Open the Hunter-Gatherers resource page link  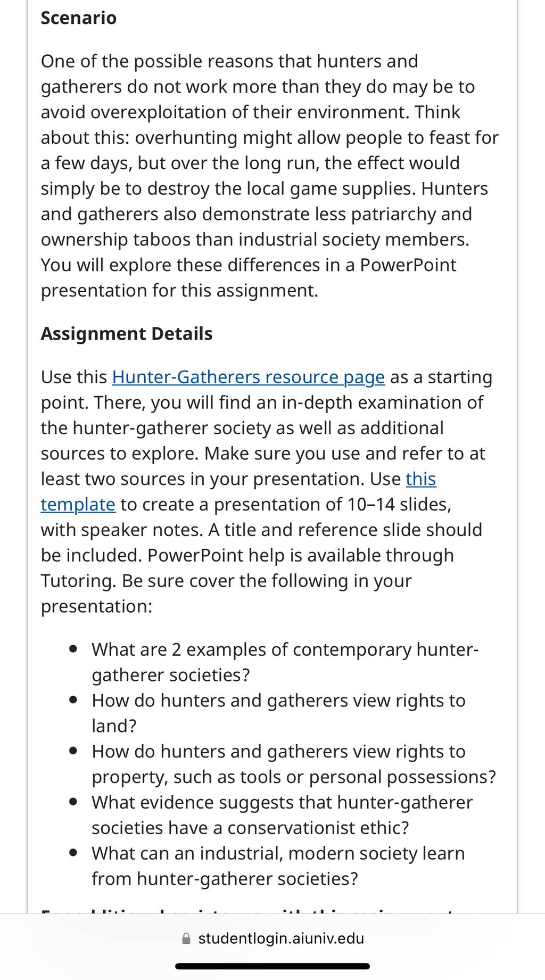coord(248,377)
